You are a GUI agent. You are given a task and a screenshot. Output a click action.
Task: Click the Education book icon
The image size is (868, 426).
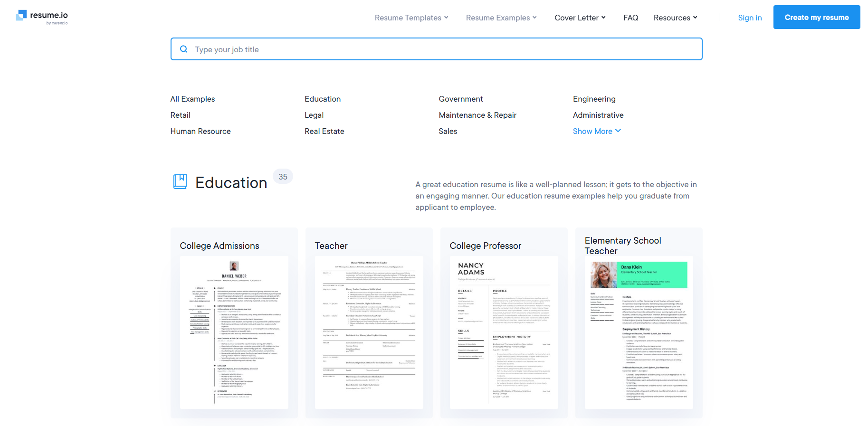(180, 182)
